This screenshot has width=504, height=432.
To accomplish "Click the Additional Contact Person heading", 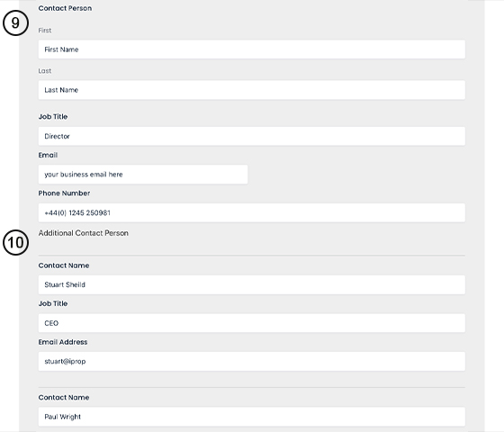I will point(83,233).
